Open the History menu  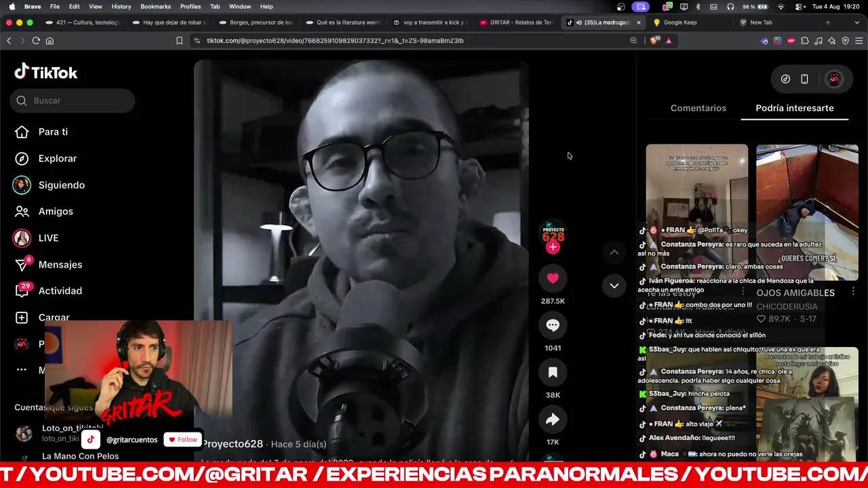(121, 7)
